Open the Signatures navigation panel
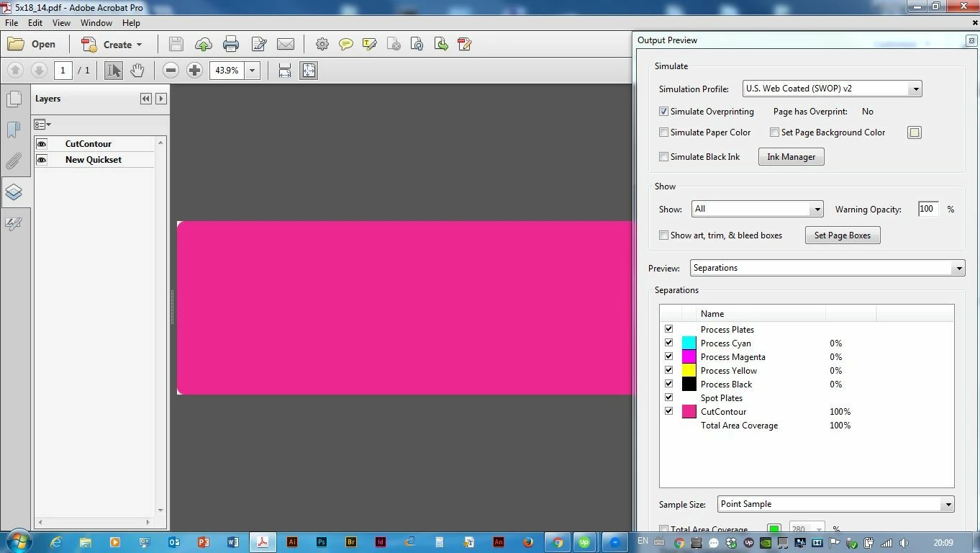The width and height of the screenshot is (980, 553). (14, 223)
